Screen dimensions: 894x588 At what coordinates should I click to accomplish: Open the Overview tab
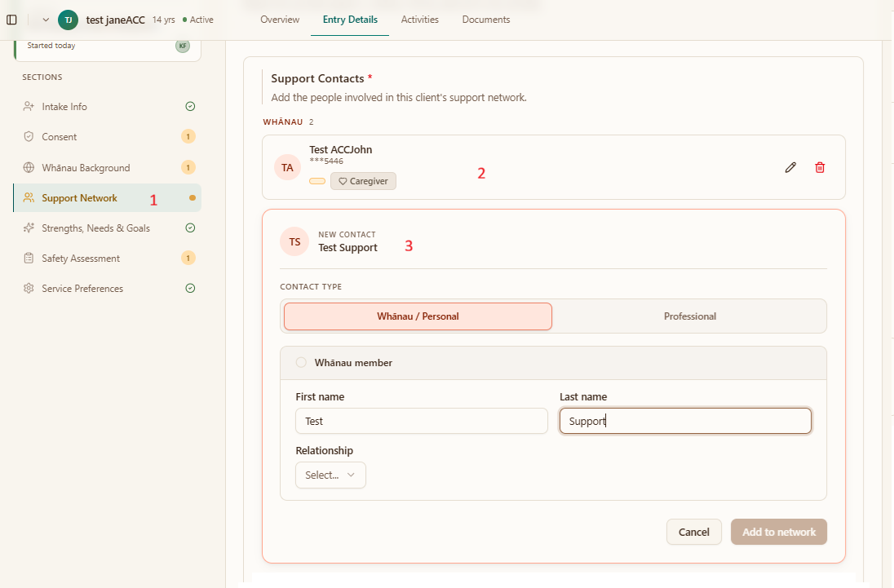pos(279,20)
